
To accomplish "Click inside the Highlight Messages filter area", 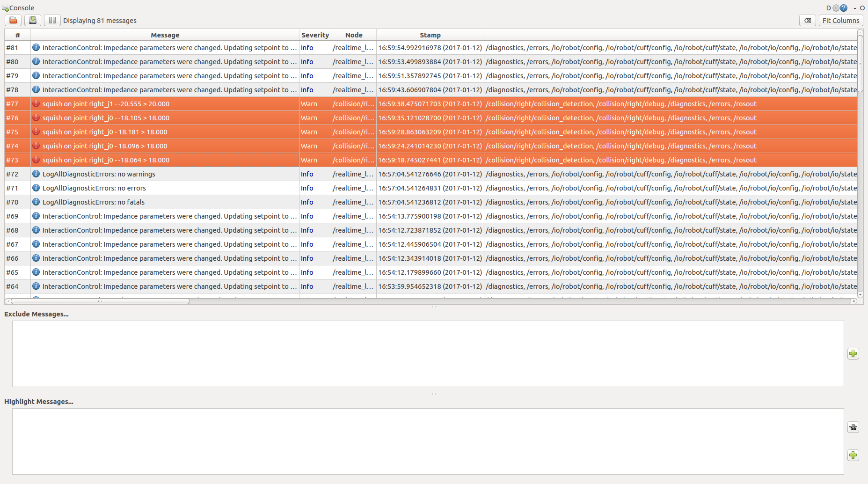I will tap(428, 441).
